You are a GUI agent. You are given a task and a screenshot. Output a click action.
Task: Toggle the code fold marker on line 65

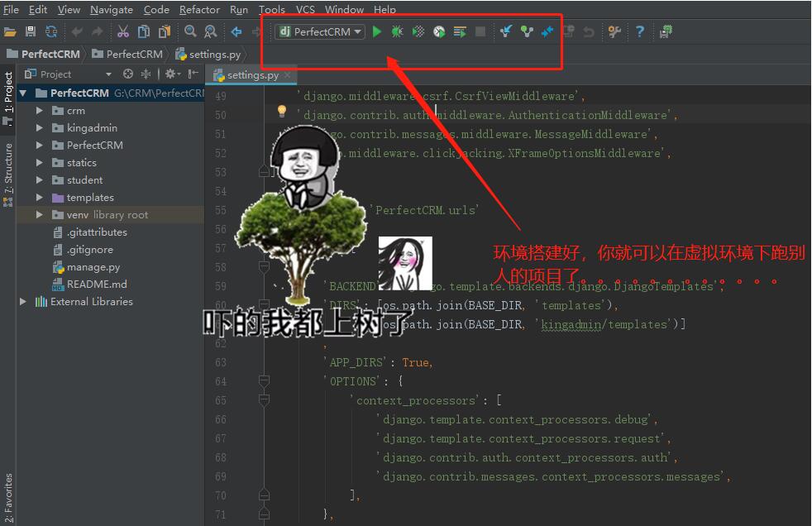(264, 401)
